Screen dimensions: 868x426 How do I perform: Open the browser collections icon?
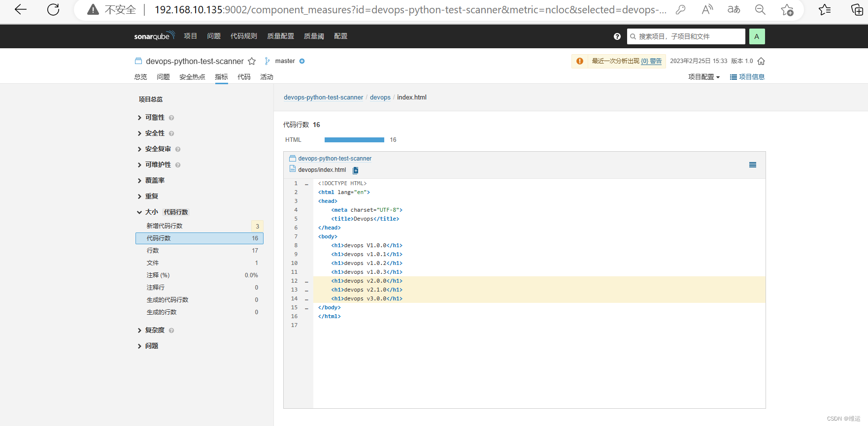click(857, 9)
